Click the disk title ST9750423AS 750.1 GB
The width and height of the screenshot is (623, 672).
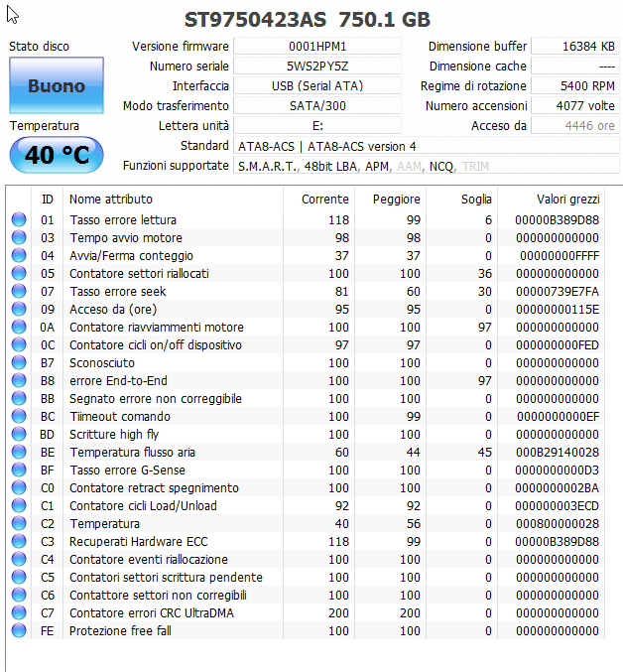[x=307, y=19]
